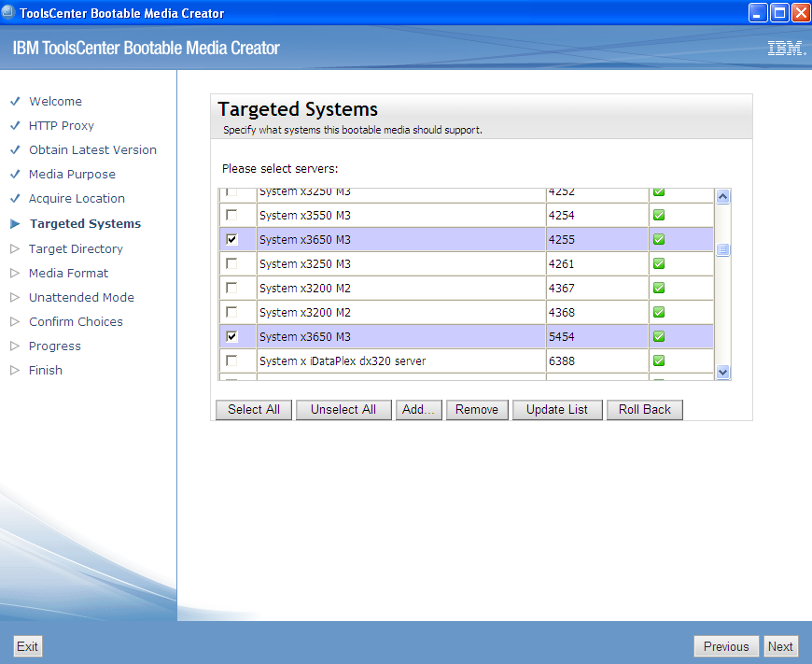Go to the Media Format step
The height and width of the screenshot is (664, 812).
tap(66, 273)
